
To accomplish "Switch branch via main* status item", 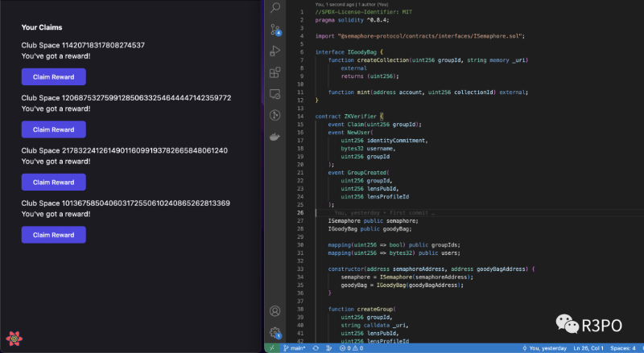I will pos(294,348).
